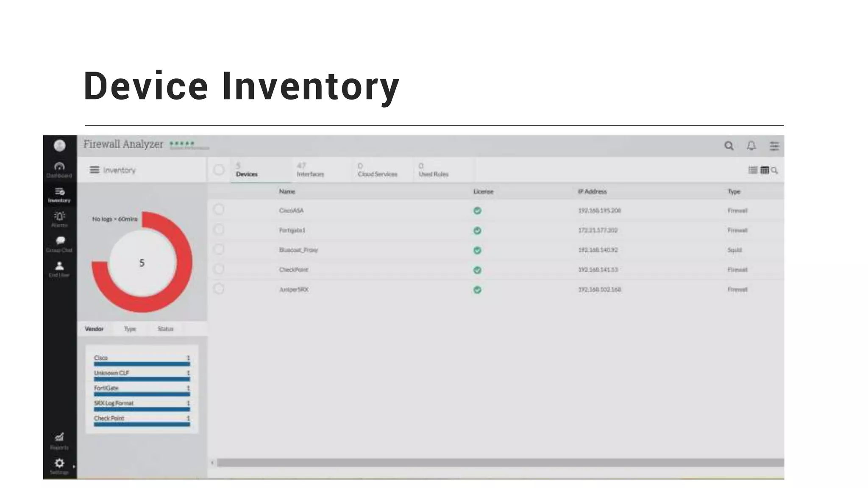
Task: Click license status icon for CiscoASA
Action: pyautogui.click(x=477, y=211)
